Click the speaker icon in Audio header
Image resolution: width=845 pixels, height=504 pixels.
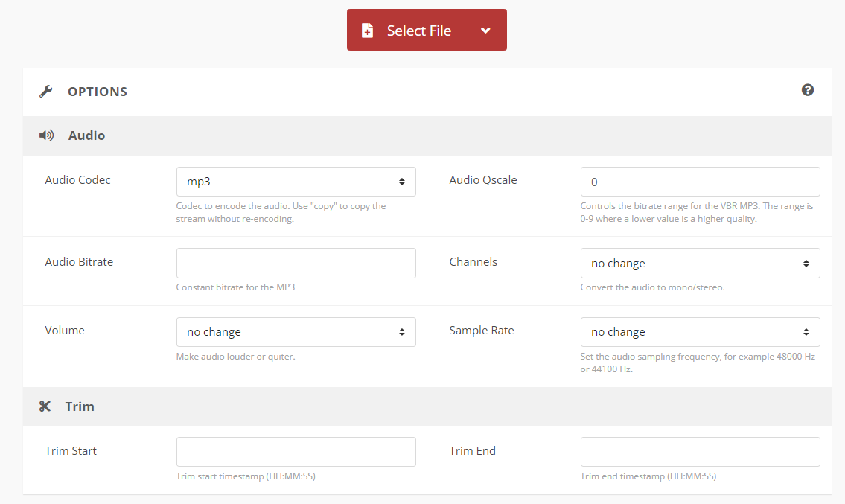click(46, 135)
